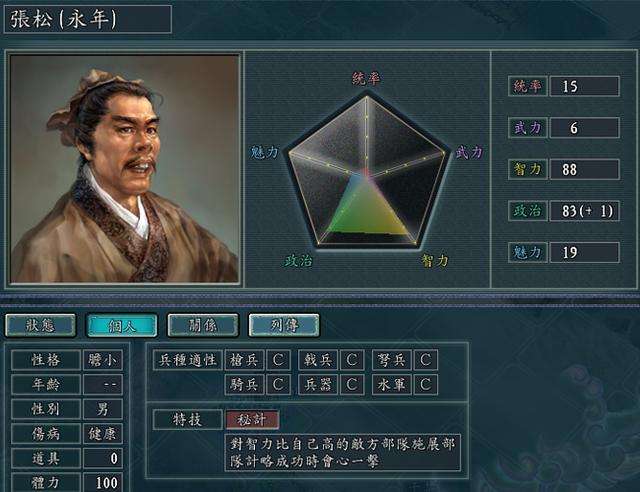Select the 智力 stat label
Image resolution: width=640 pixels, height=492 pixels.
[x=527, y=169]
